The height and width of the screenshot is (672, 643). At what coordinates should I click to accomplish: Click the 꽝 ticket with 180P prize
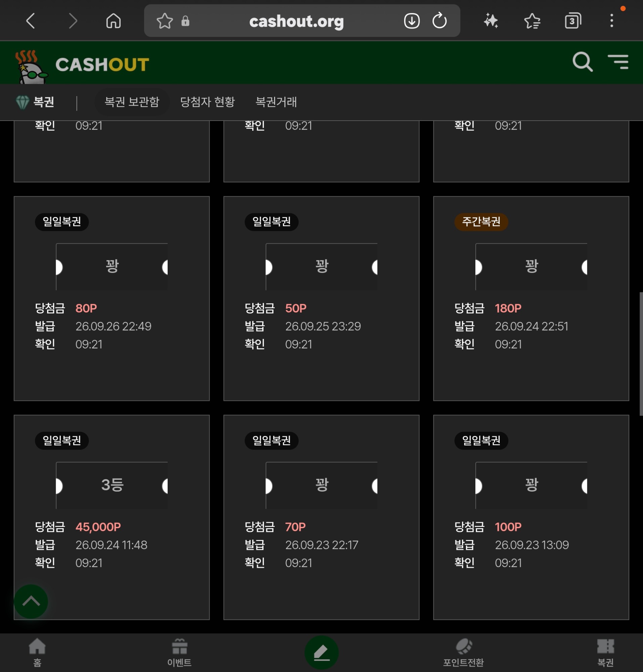point(531,266)
